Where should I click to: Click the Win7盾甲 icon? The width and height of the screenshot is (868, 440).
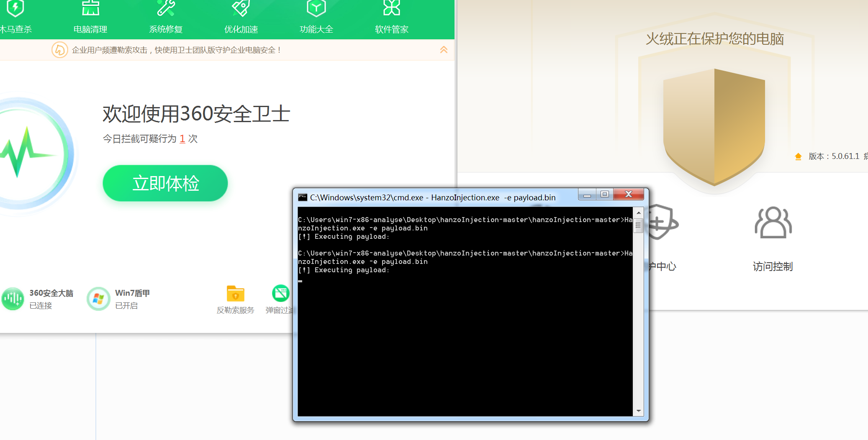pyautogui.click(x=98, y=299)
